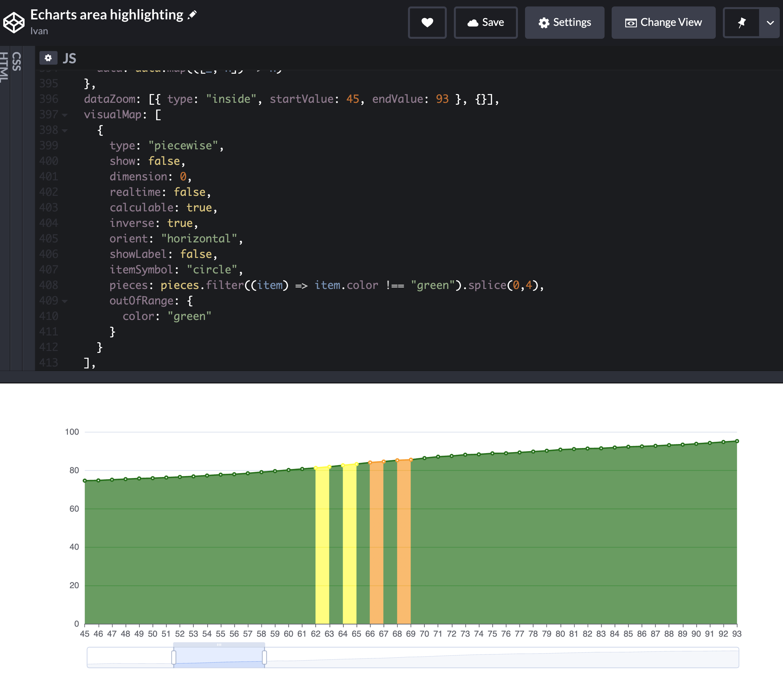
Task: Click line number 400 in the editor
Action: pos(49,161)
